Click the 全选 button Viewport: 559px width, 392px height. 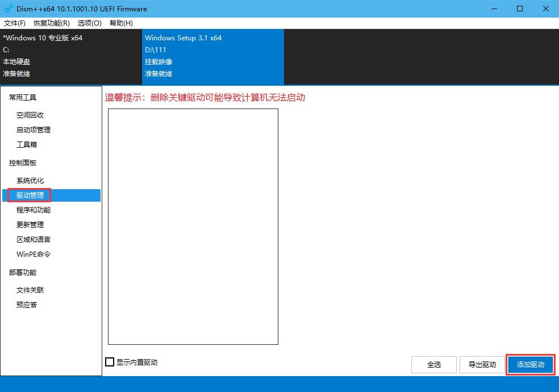tap(433, 365)
